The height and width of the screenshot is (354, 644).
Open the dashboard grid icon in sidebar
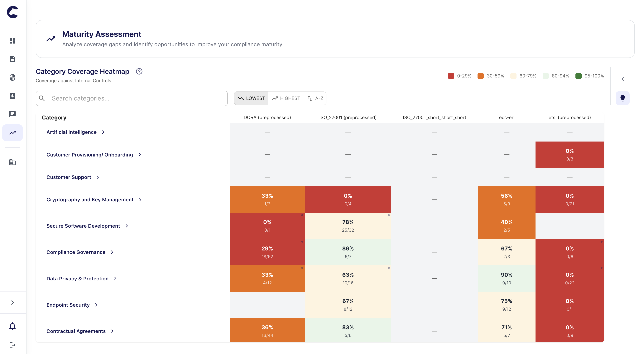tap(12, 41)
